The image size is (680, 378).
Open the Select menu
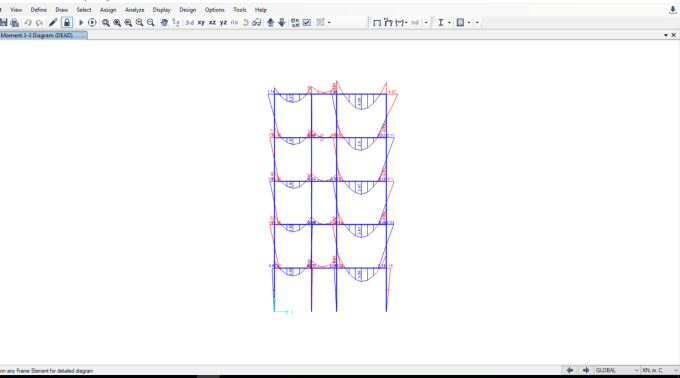pos(84,10)
